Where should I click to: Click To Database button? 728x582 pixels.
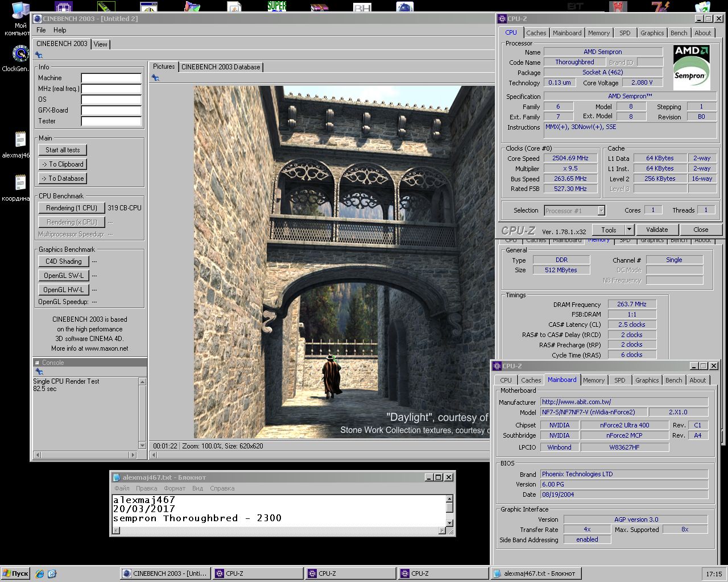63,178
